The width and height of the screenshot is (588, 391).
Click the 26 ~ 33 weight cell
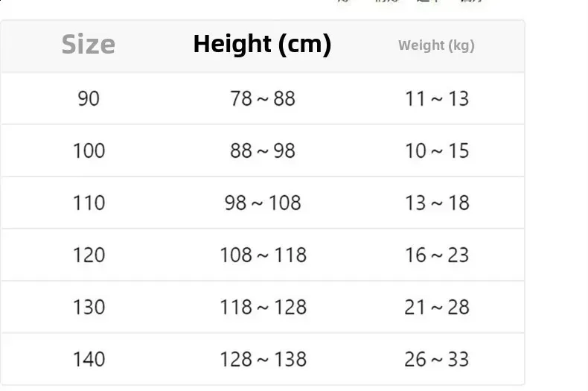click(x=437, y=360)
